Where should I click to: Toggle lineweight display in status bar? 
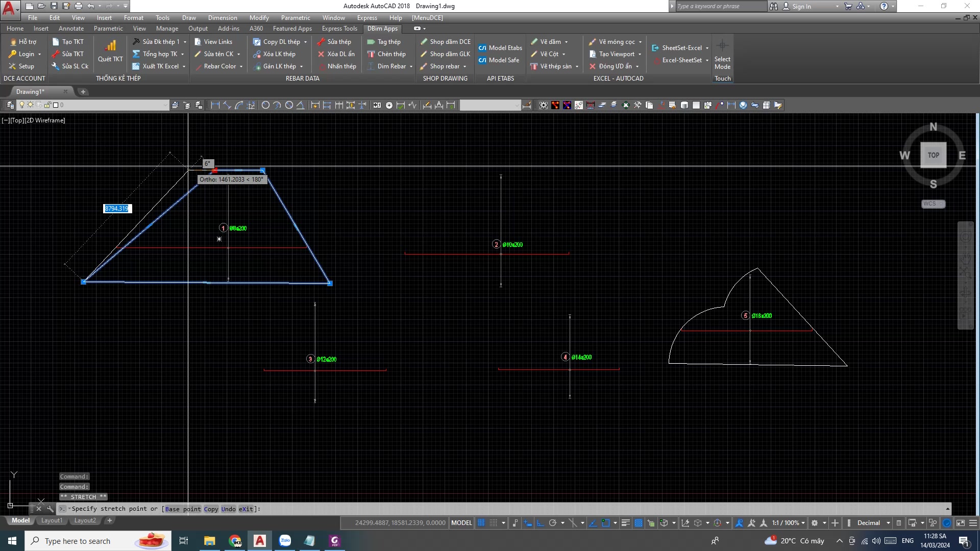click(625, 523)
